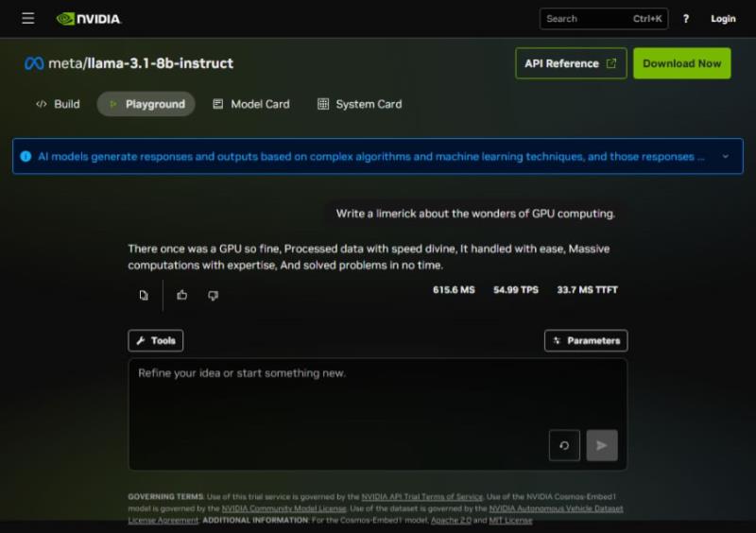Click the NVIDIA logo
The height and width of the screenshot is (533, 756).
[x=89, y=19]
